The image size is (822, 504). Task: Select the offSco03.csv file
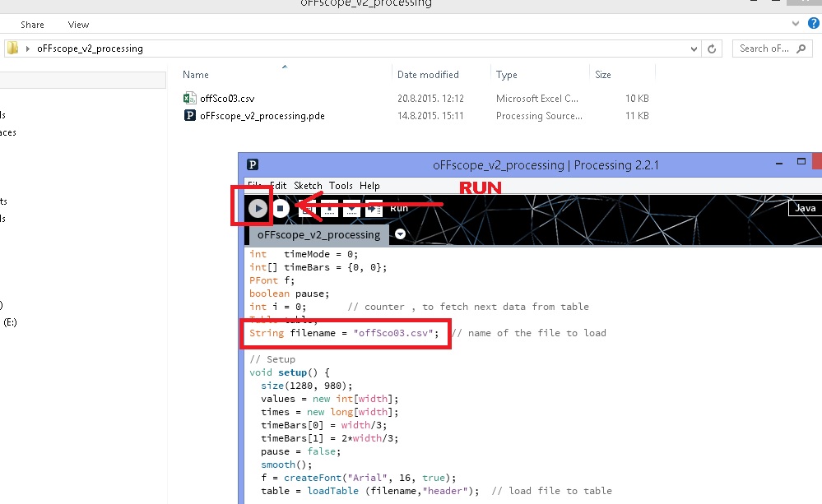[227, 98]
